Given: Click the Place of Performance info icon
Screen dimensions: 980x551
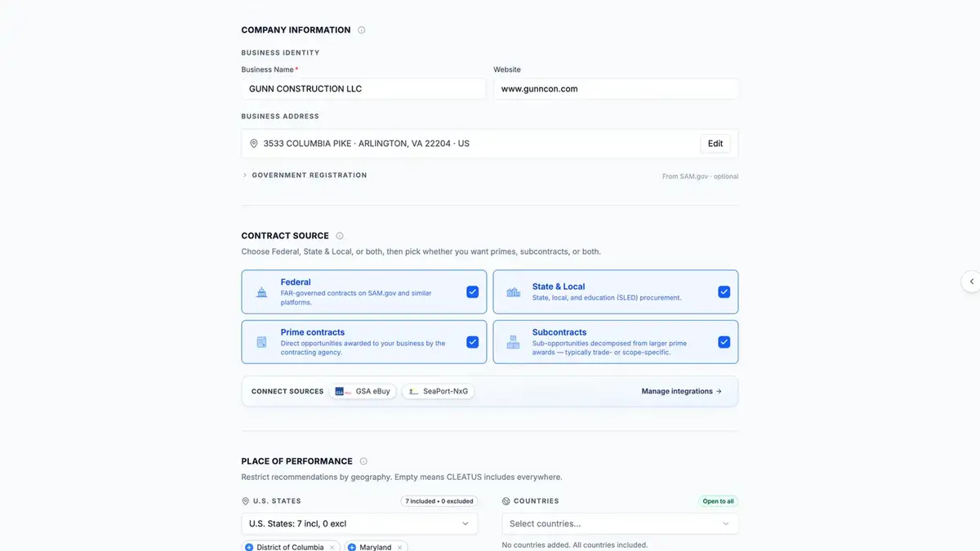Looking at the screenshot, I should coord(363,461).
